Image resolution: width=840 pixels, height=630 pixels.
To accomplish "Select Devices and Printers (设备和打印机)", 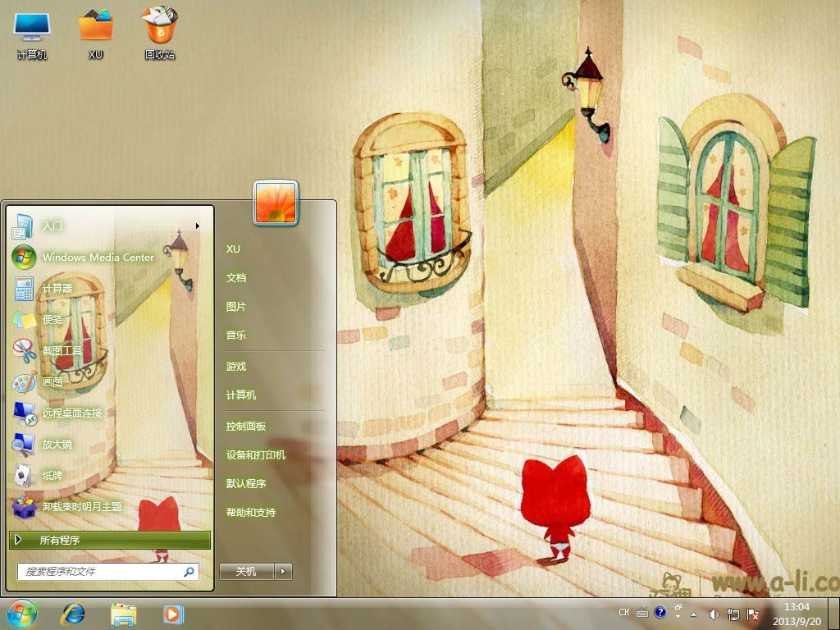I will coord(256,455).
